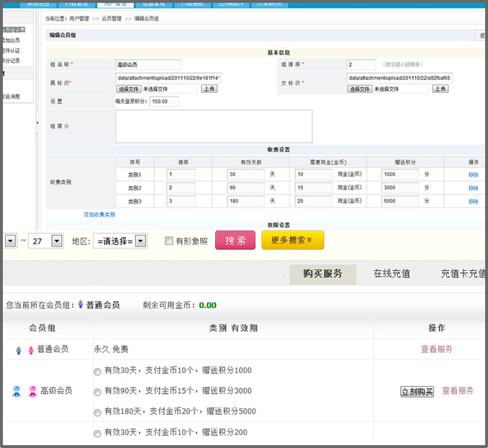The width and height of the screenshot is (488, 448).
Task: Expand the 更多搜索 options button
Action: click(292, 241)
